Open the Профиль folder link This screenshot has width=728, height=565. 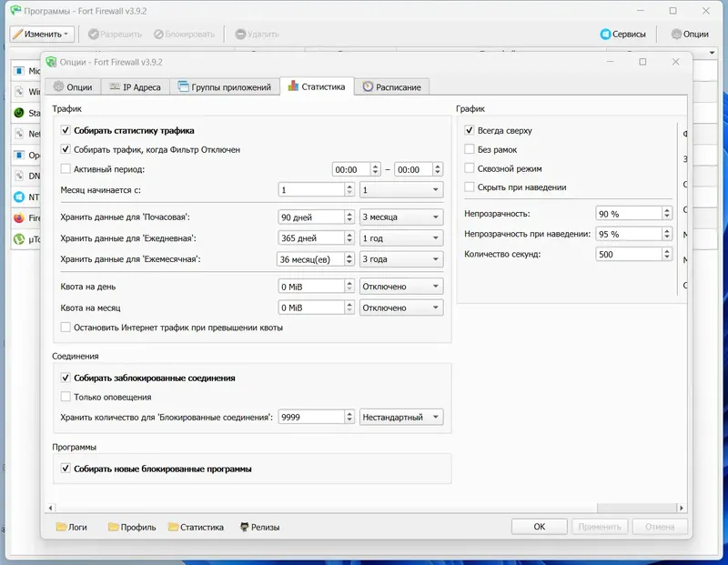132,527
